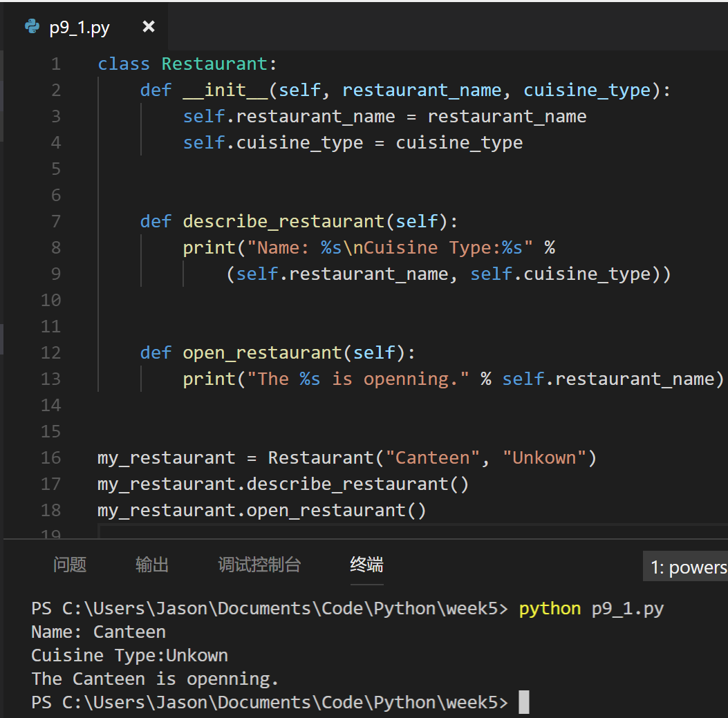Screen dimensions: 728x718
Task: Click the "Unkown" string argument
Action: click(545, 457)
